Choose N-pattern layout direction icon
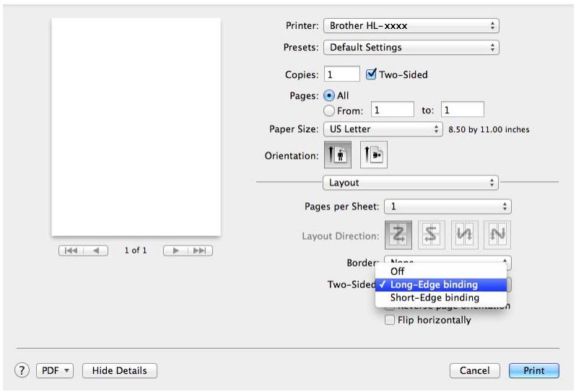This screenshot has width=576, height=392. point(497,235)
